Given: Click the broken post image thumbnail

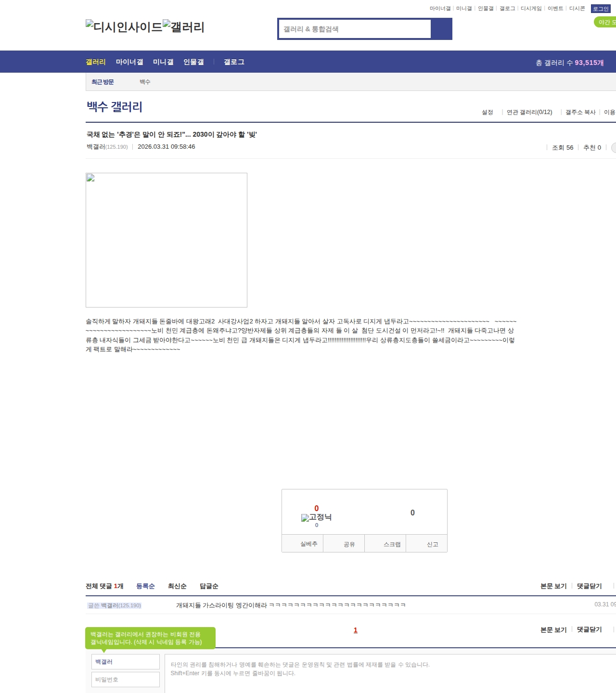Looking at the screenshot, I should (166, 240).
